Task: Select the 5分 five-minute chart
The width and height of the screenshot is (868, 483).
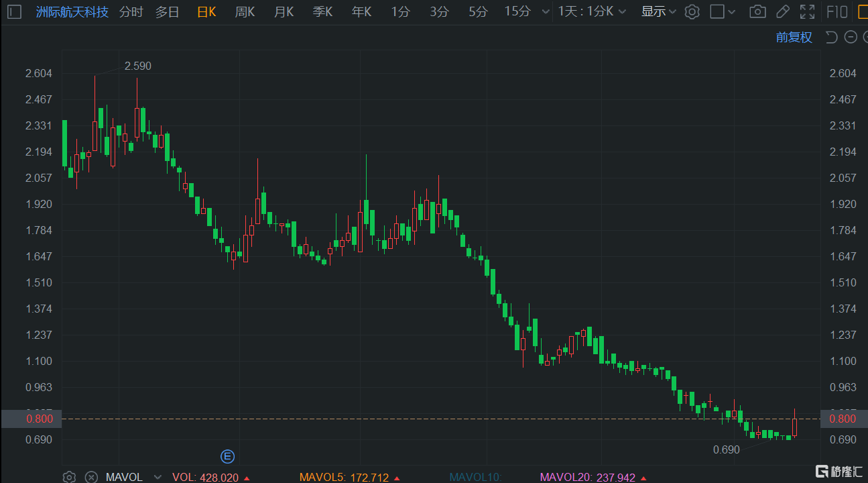Action: [479, 11]
